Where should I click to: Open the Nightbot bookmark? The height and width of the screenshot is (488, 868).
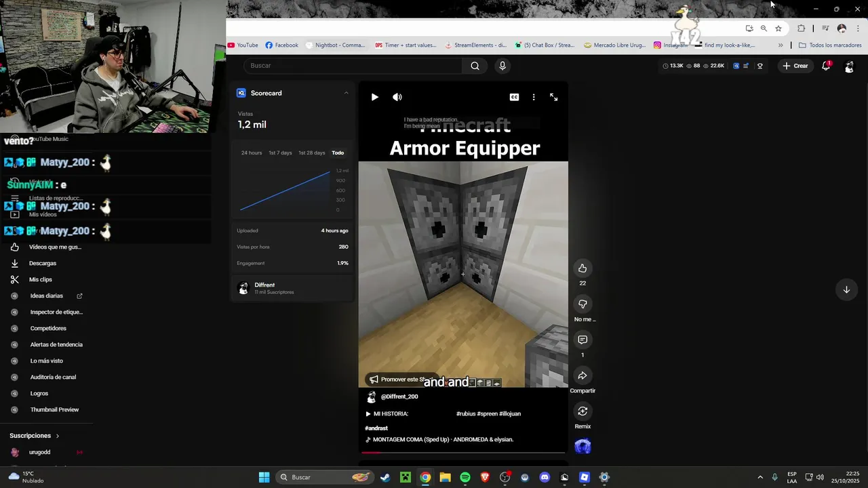(x=335, y=45)
